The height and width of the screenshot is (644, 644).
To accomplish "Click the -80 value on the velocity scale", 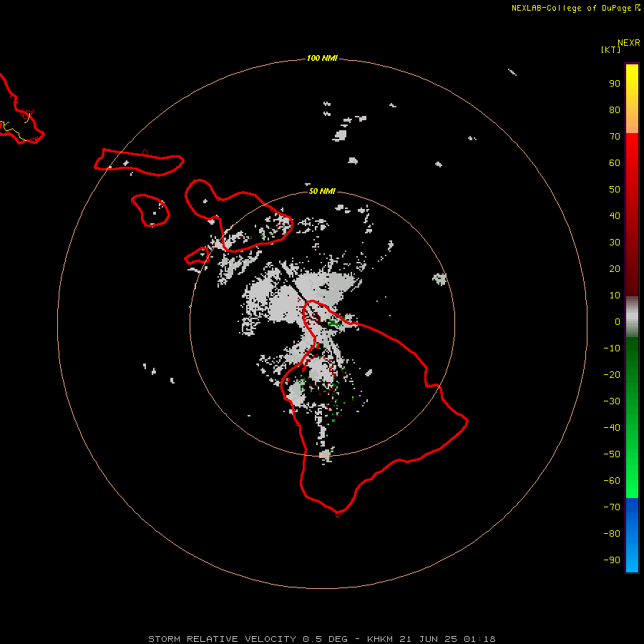I will click(x=612, y=534).
